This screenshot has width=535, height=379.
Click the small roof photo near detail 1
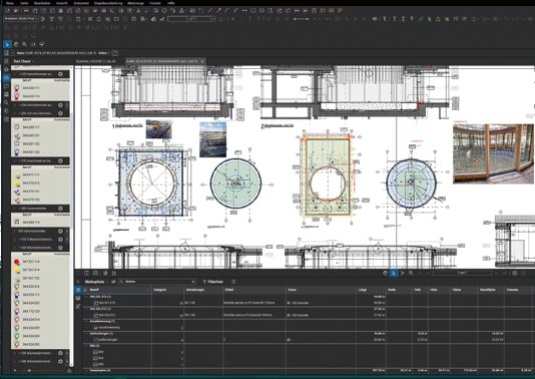[x=159, y=129]
